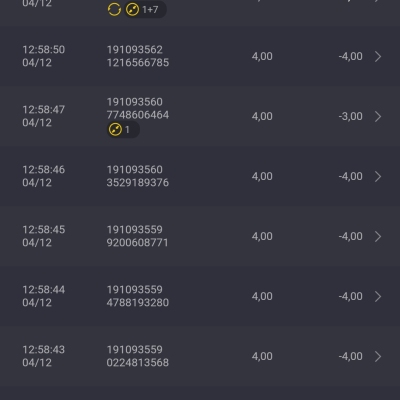Click the yellow bonus icon under 7748606464
400x400 pixels.
[x=115, y=129]
